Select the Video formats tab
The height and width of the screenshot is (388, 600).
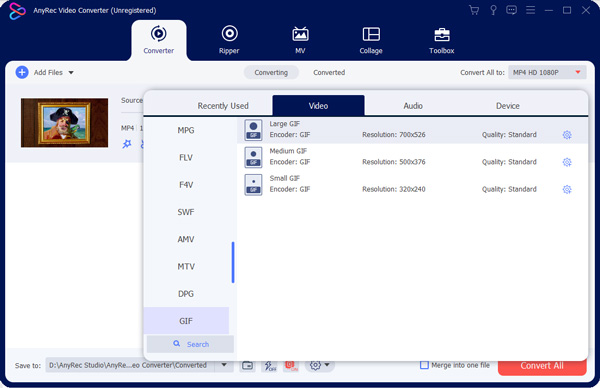click(318, 106)
